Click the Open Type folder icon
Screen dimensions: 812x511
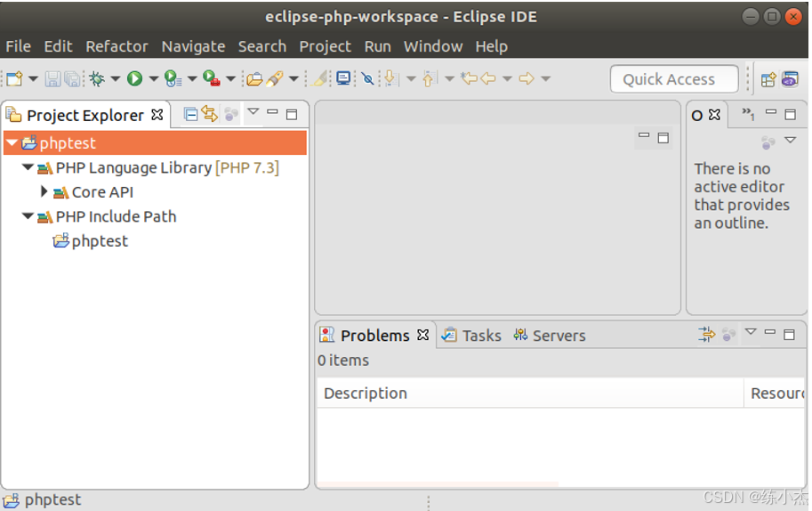pos(254,78)
